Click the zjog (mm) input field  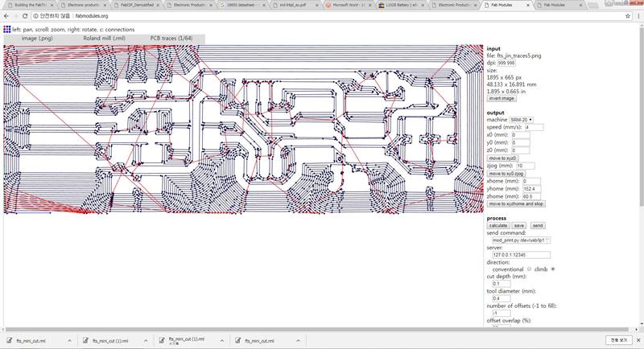pos(526,166)
